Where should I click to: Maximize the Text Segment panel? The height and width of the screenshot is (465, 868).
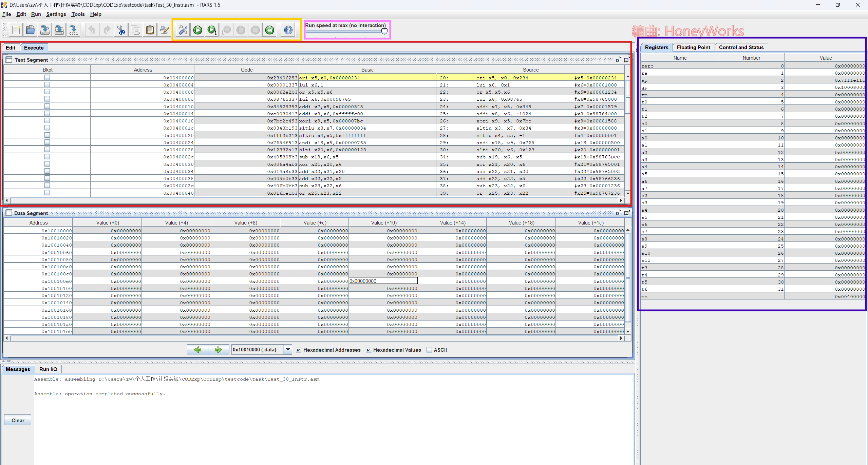click(626, 60)
